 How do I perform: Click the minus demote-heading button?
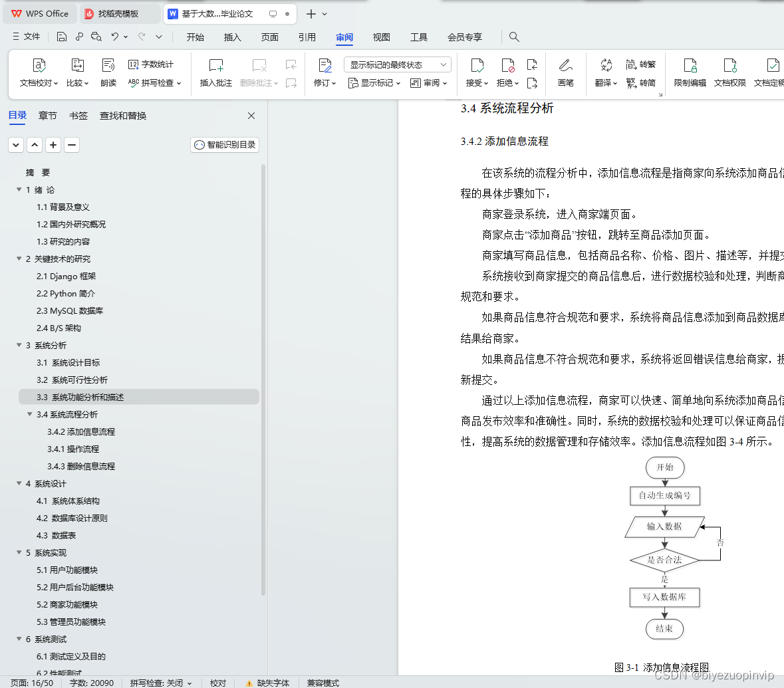[x=72, y=145]
